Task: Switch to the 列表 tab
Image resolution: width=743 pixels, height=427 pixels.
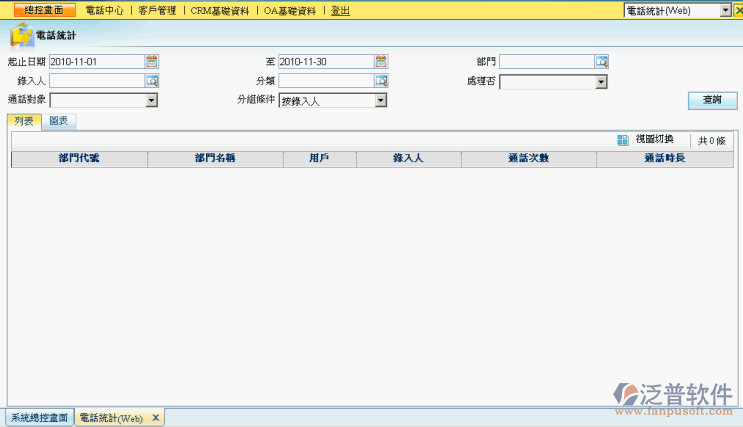Action: pyautogui.click(x=24, y=121)
